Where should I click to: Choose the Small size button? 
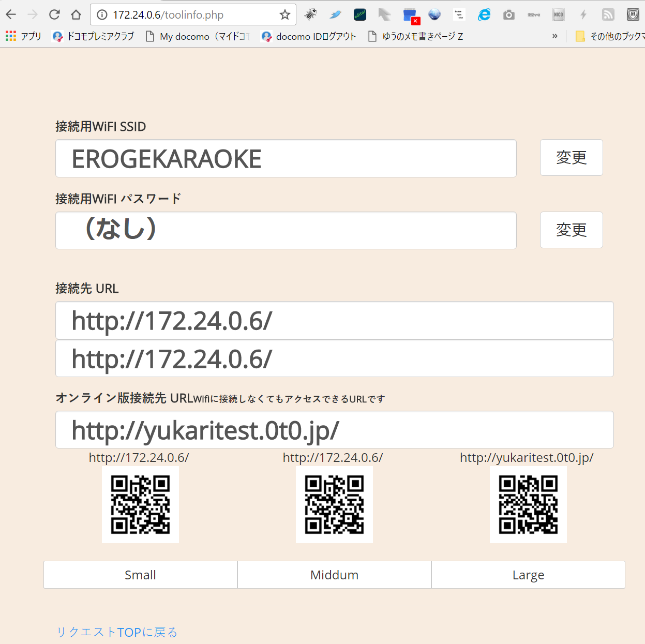point(140,575)
